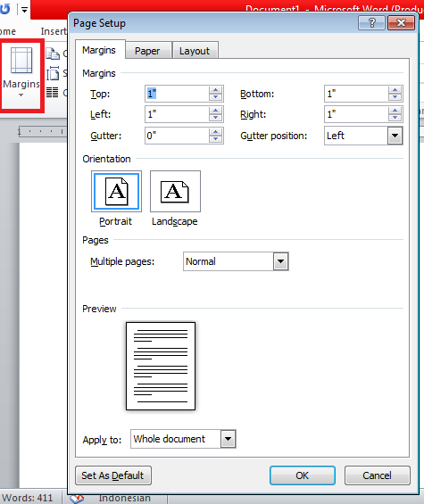The image size is (424, 504).
Task: Increase the Gutter value with up arrow
Action: pyautogui.click(x=215, y=132)
